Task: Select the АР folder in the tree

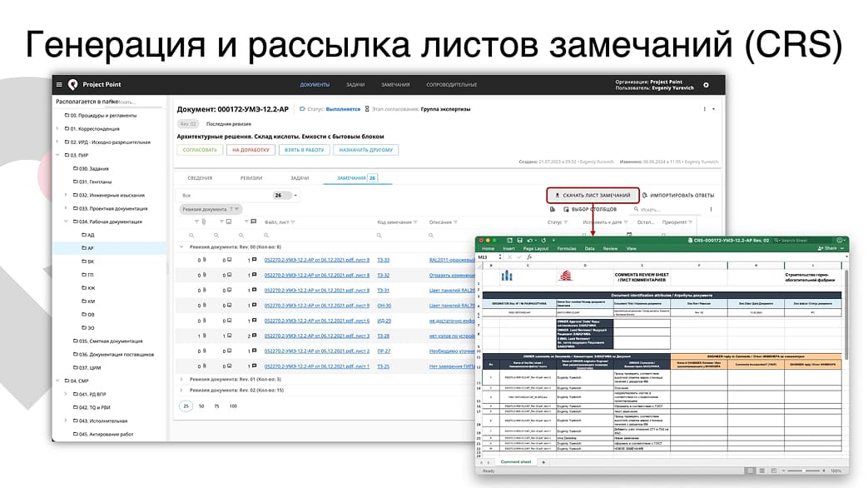Action: click(110, 248)
